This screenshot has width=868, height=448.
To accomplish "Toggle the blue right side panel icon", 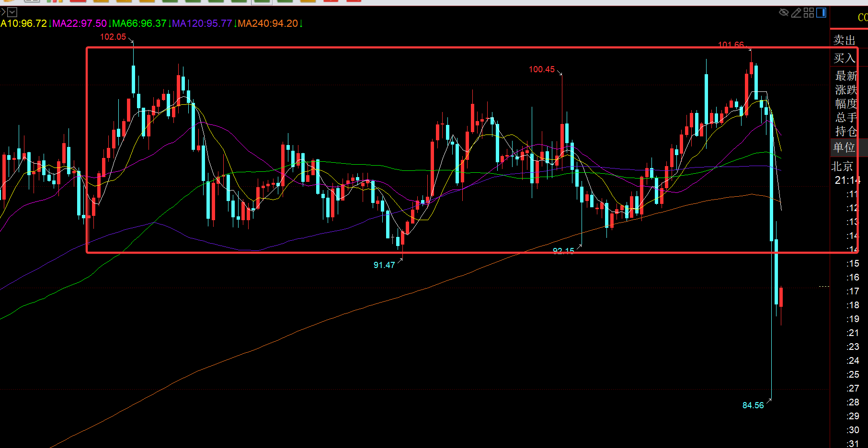I will (821, 13).
